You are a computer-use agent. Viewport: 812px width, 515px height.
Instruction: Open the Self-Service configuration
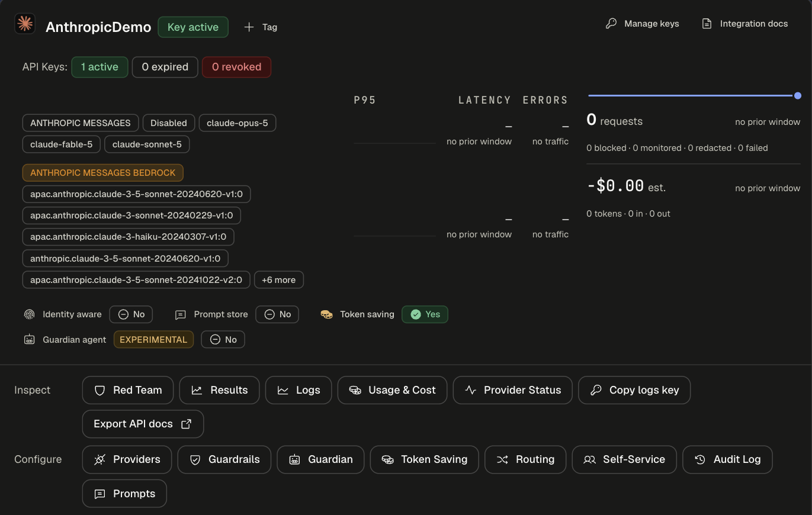[624, 459]
